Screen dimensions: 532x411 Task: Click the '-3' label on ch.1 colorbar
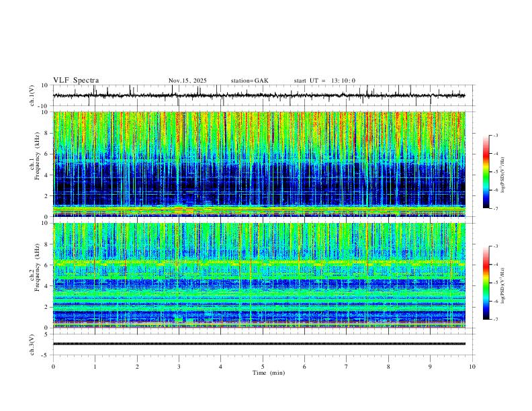click(x=495, y=135)
